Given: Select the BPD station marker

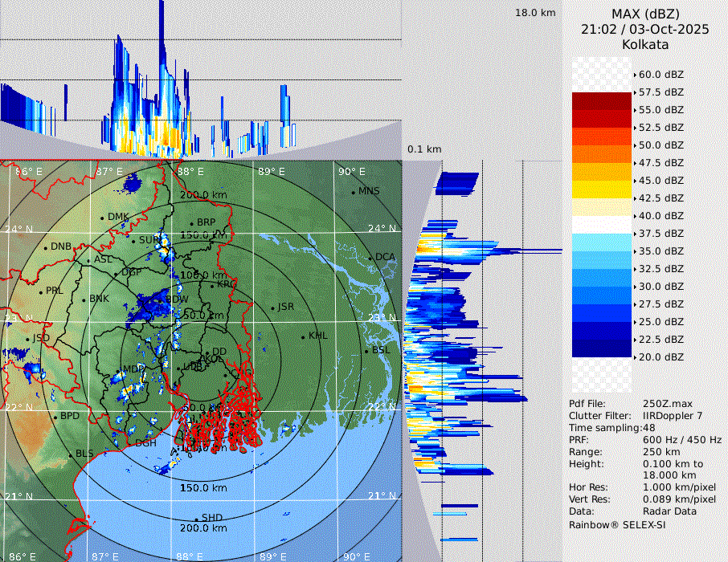Looking at the screenshot, I should click(55, 417).
